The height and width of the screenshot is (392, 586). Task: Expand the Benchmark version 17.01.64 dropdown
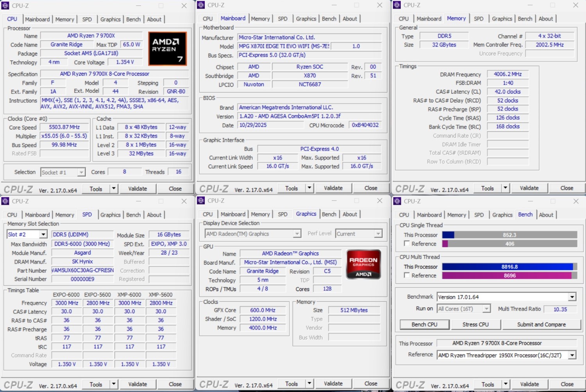tap(572, 297)
